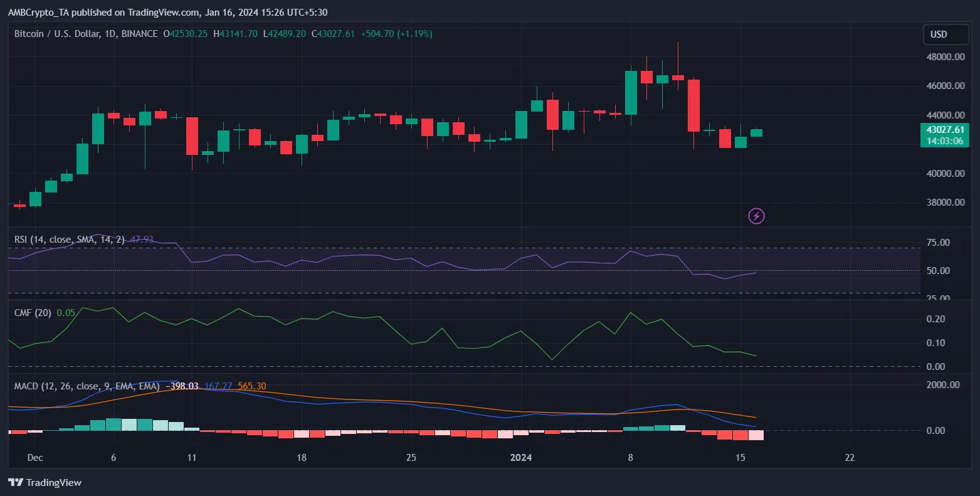Screen dimensions: 980x496
Task: Click the 18 date on time axis
Action: click(x=302, y=458)
